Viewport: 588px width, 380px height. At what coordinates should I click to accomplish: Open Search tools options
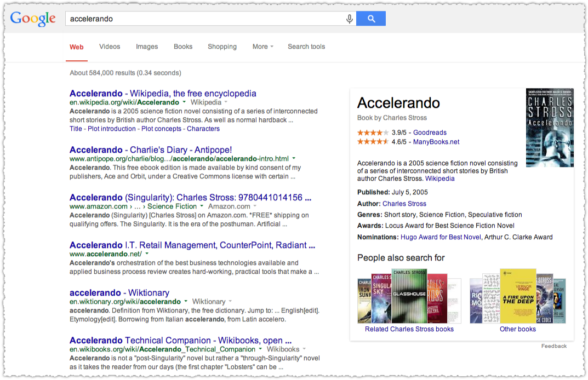click(x=306, y=47)
